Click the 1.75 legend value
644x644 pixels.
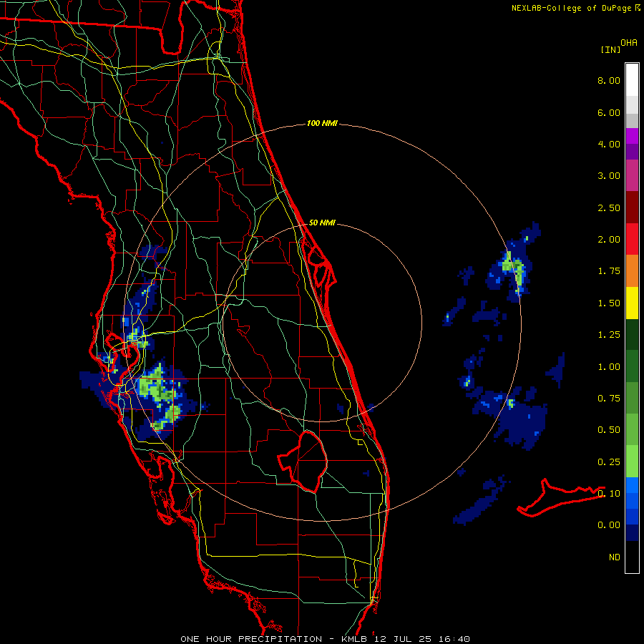point(609,271)
